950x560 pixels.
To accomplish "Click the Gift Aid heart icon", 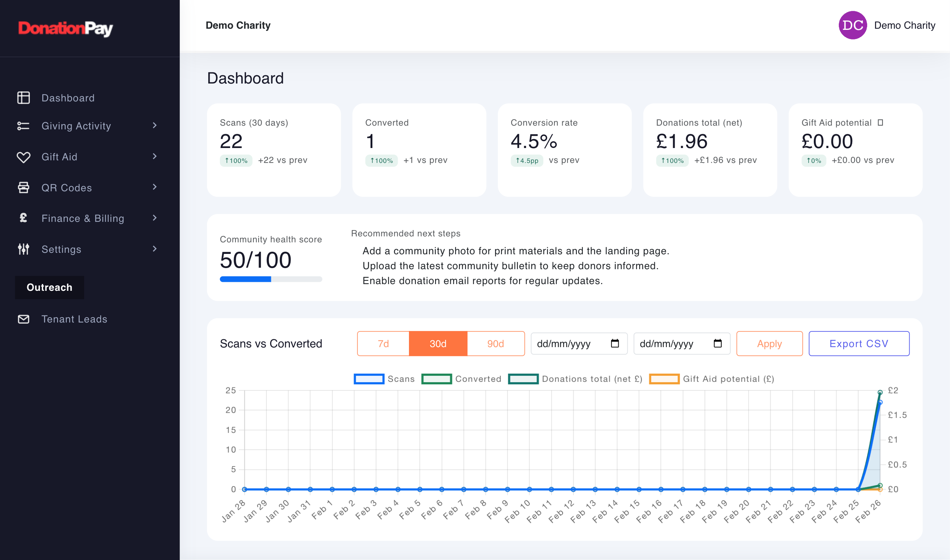I will click(x=24, y=157).
